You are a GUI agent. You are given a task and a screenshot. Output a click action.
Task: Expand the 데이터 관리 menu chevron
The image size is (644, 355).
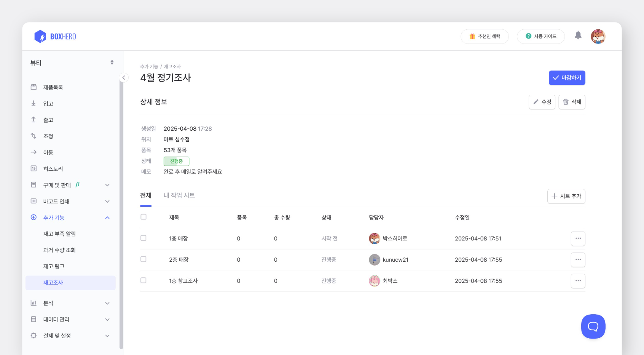click(107, 320)
